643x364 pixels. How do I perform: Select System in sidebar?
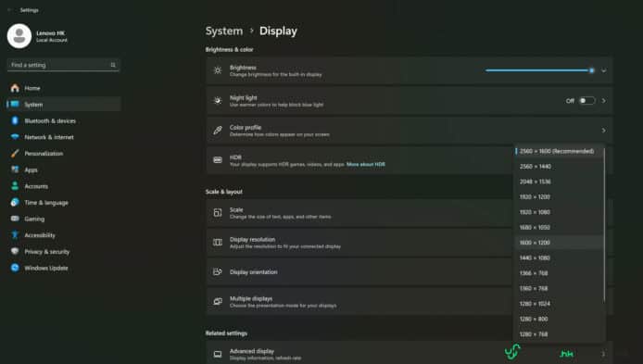pos(64,104)
